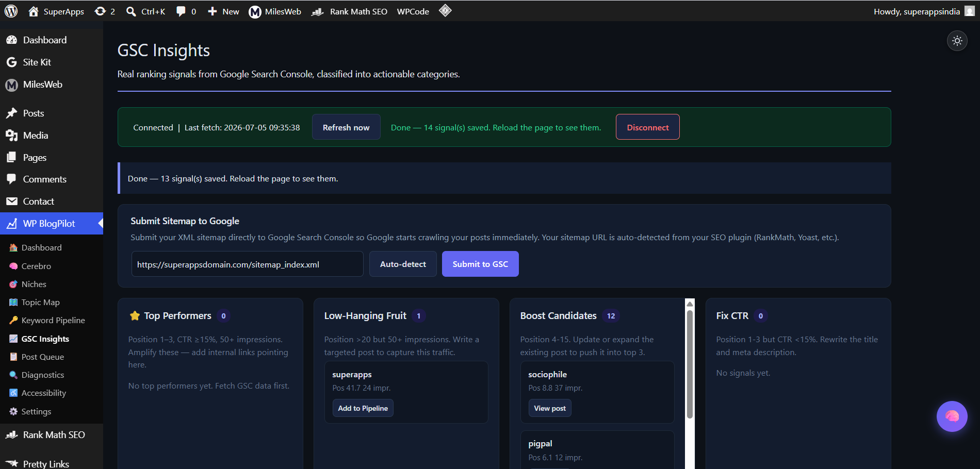Click the Auto-detect sitemap button
This screenshot has height=469, width=980.
point(403,264)
